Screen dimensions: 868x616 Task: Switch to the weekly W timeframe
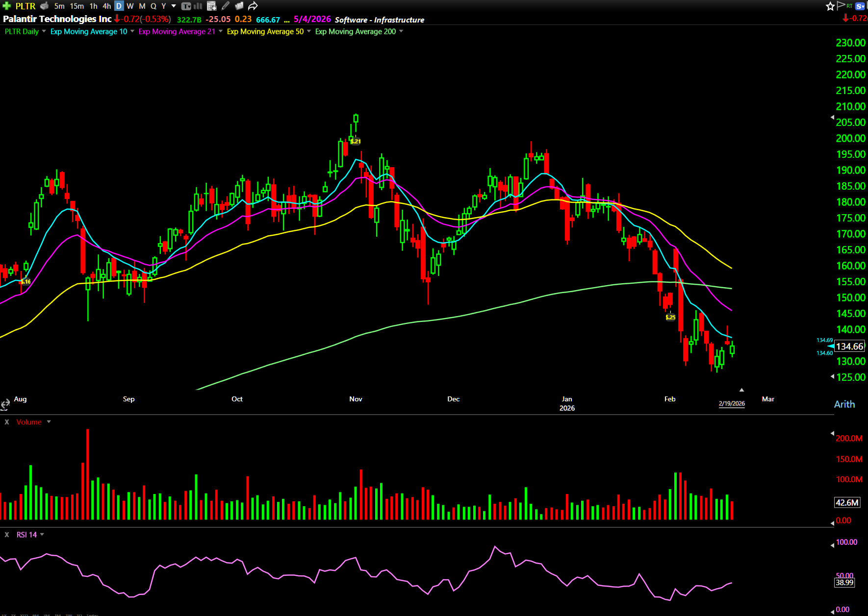click(130, 6)
